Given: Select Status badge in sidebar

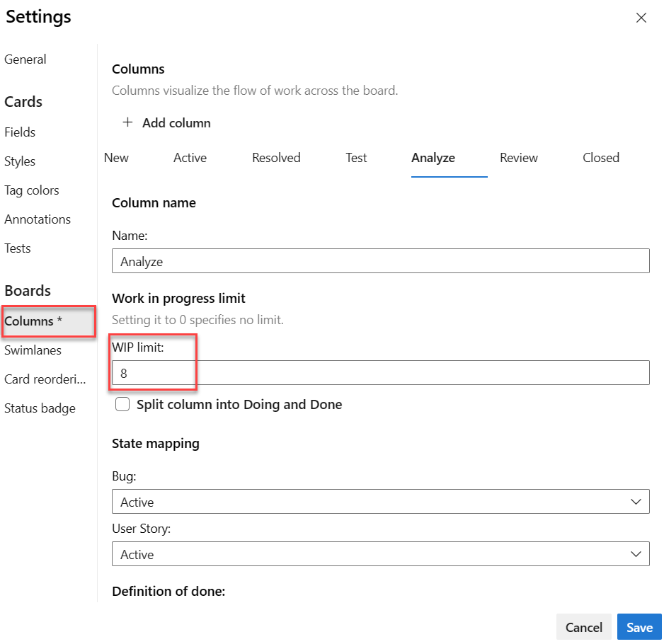Looking at the screenshot, I should pyautogui.click(x=40, y=408).
